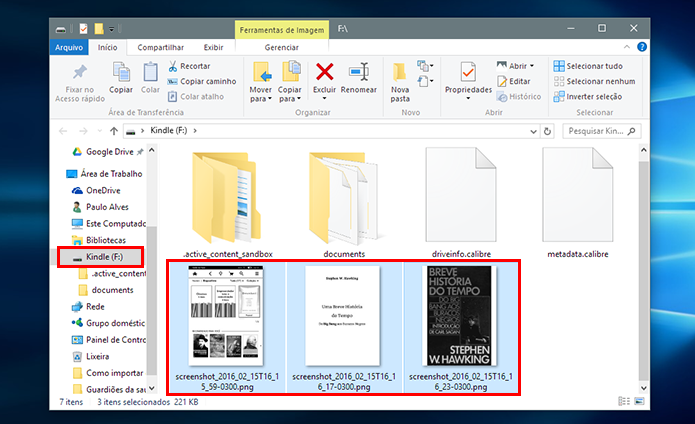Expand the address bar history dropdown
This screenshot has width=695, height=424.
pyautogui.click(x=533, y=131)
